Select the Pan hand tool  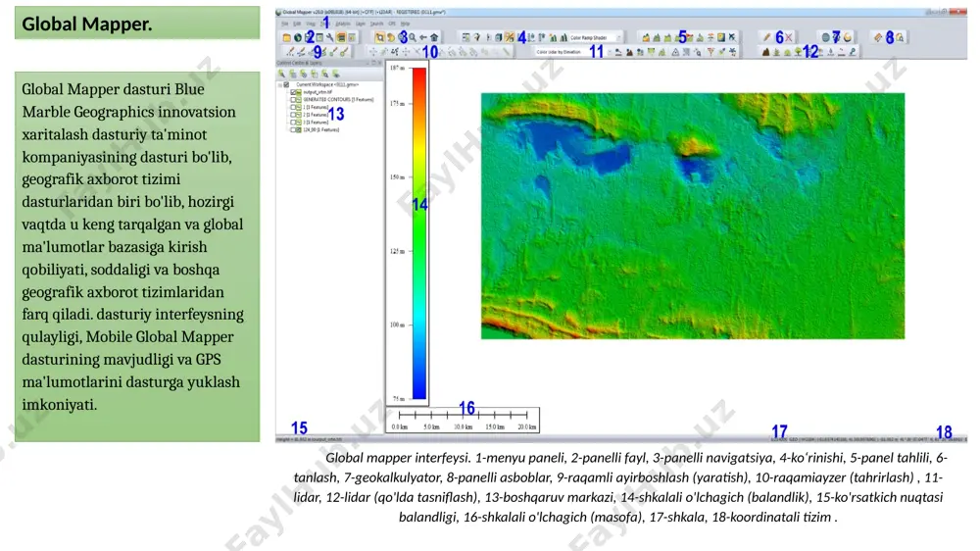point(391,37)
